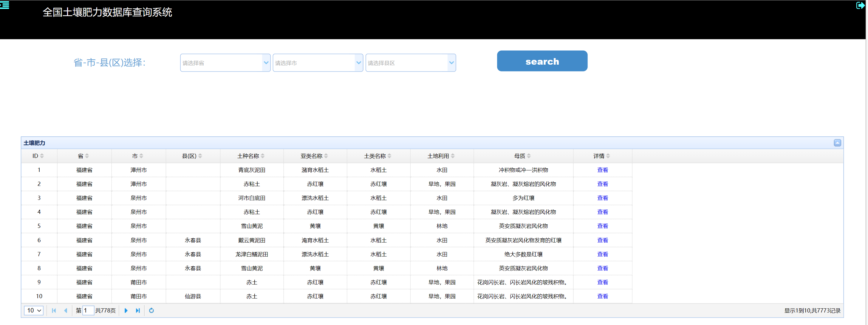The height and width of the screenshot is (325, 868).
Task: Go to previous page of results
Action: click(x=66, y=310)
